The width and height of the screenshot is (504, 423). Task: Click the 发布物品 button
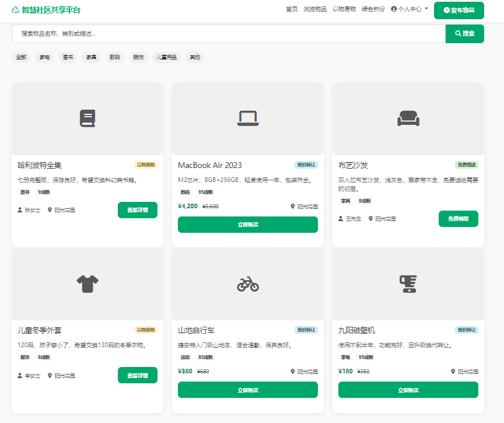click(x=459, y=11)
